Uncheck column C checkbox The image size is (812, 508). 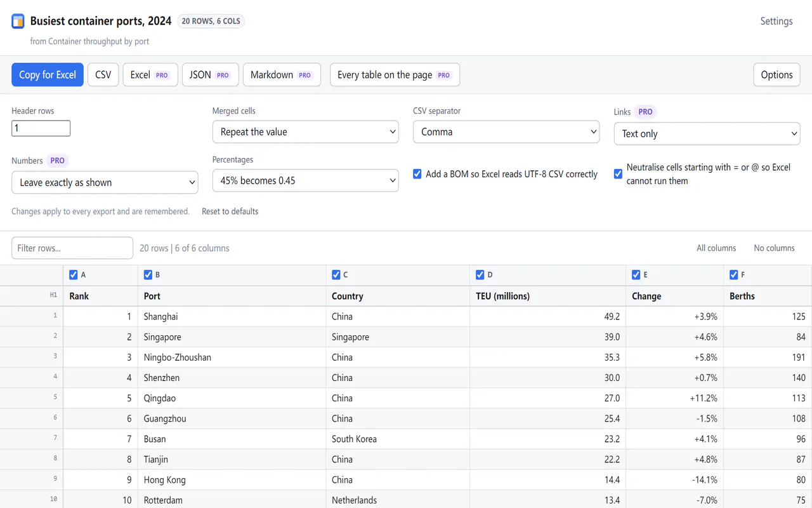pyautogui.click(x=336, y=275)
